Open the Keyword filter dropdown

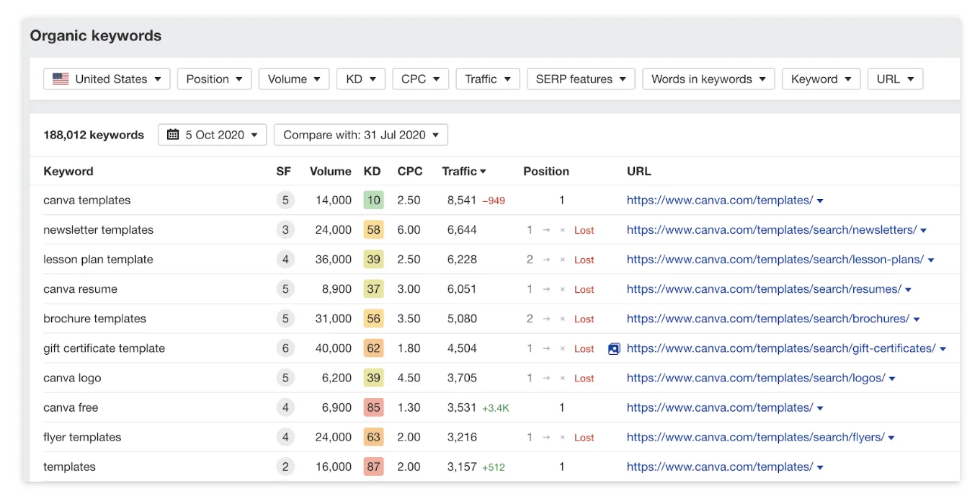coord(821,79)
